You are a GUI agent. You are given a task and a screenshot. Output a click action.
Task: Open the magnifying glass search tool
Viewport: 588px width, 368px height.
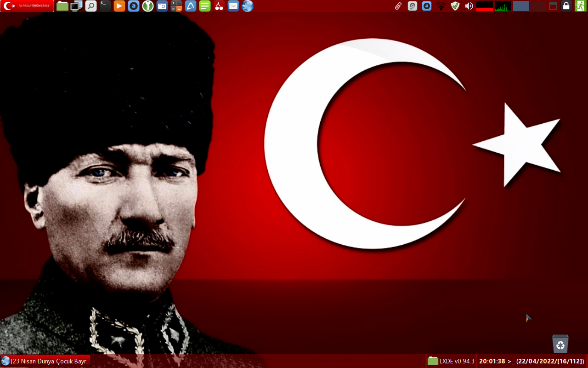tap(91, 6)
